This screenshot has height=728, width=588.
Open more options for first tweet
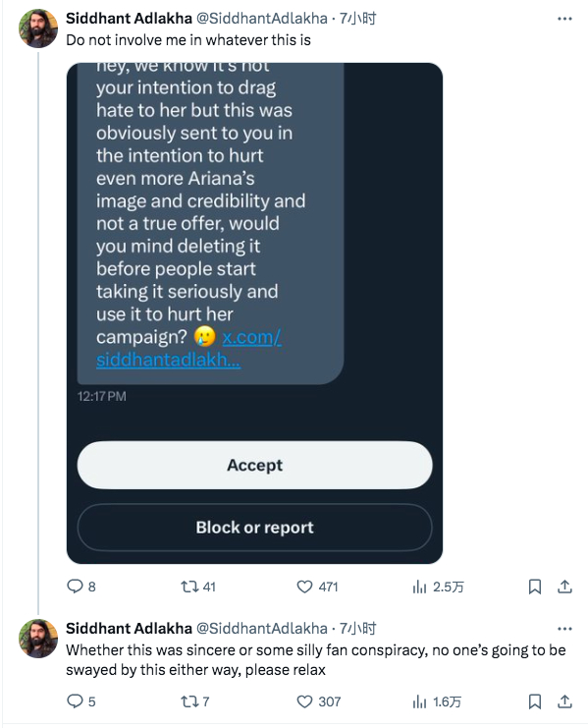point(564,19)
